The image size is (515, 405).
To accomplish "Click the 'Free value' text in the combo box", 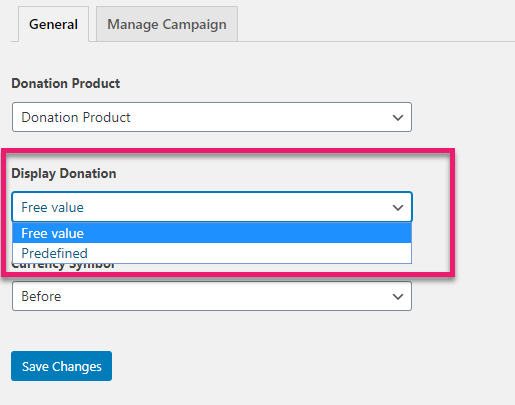I will click(52, 207).
